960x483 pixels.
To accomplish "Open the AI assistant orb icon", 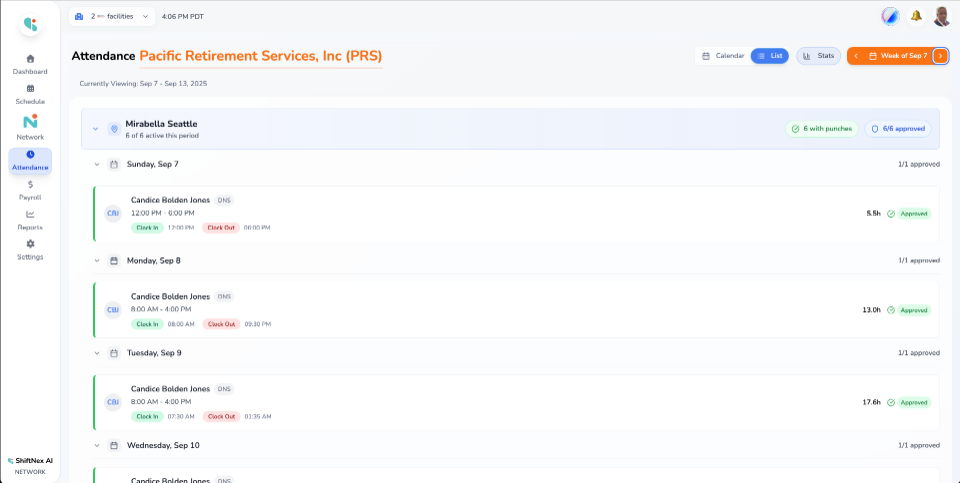I will pos(890,17).
